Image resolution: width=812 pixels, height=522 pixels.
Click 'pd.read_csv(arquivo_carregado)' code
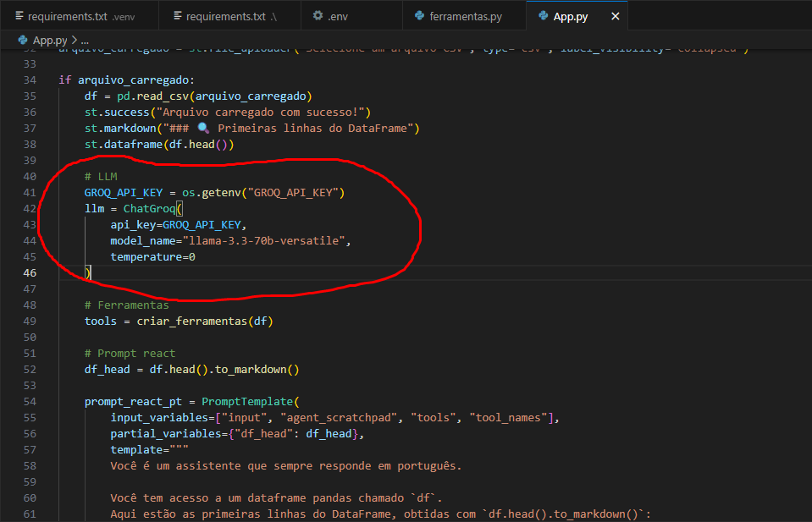pyautogui.click(x=214, y=96)
